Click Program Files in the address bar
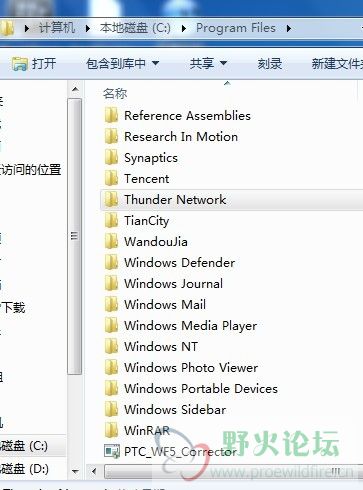Viewport: 363px width, 490px height. pos(236,28)
